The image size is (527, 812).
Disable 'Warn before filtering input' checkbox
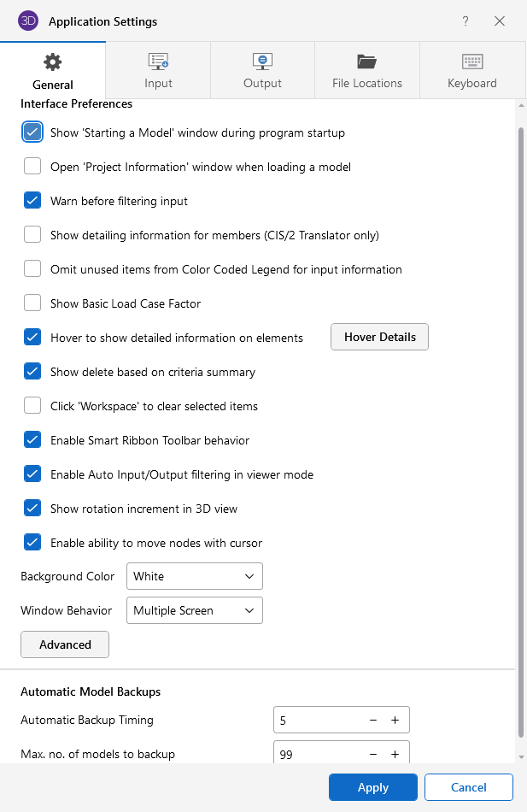[32, 201]
